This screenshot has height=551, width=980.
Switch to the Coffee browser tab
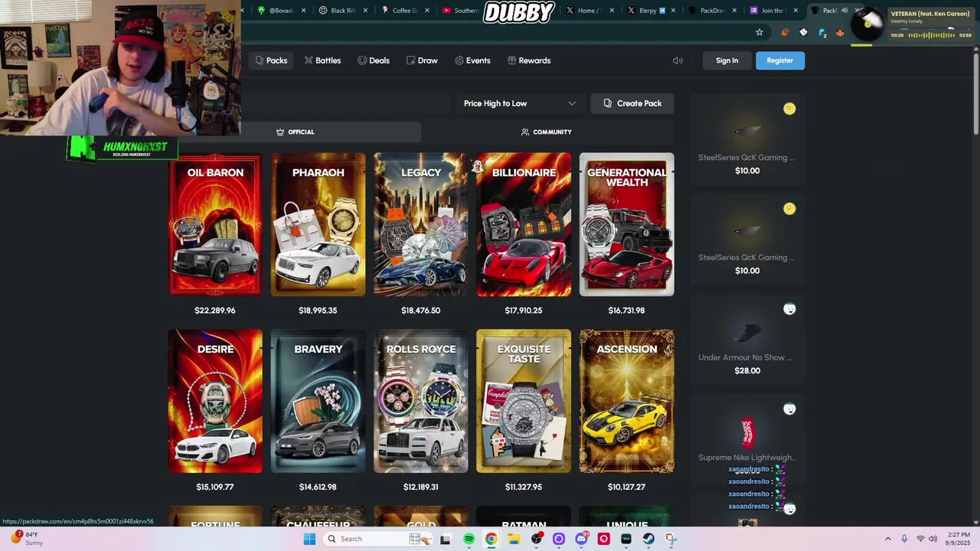(404, 11)
